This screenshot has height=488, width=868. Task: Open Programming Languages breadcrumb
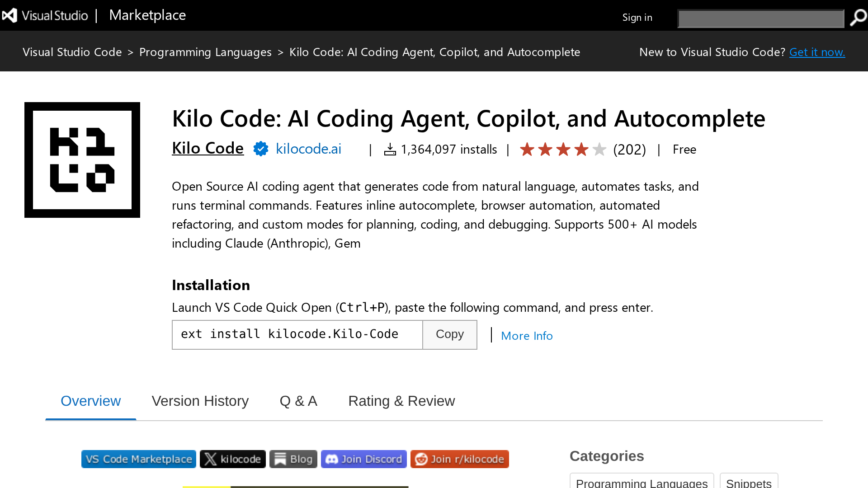tap(205, 52)
